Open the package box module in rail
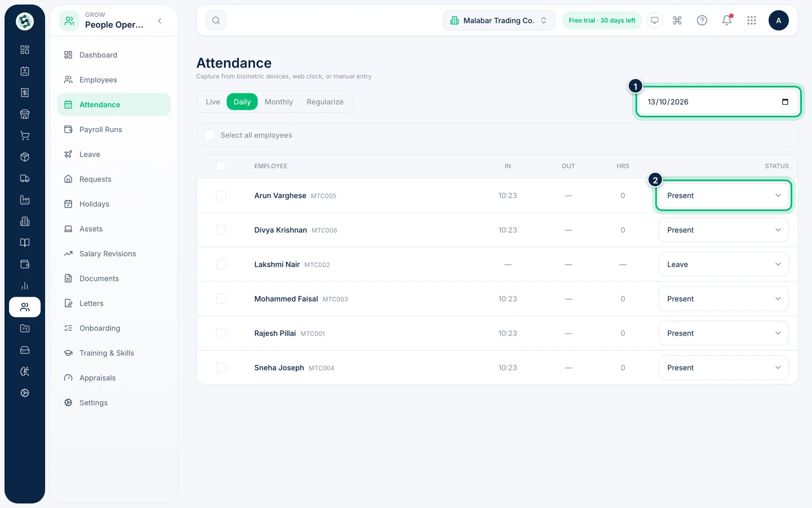 coord(25,157)
